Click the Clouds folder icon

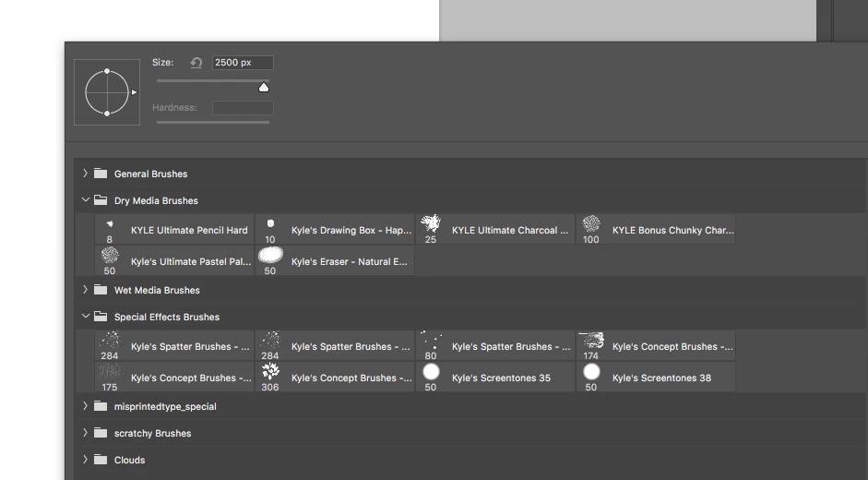101,460
